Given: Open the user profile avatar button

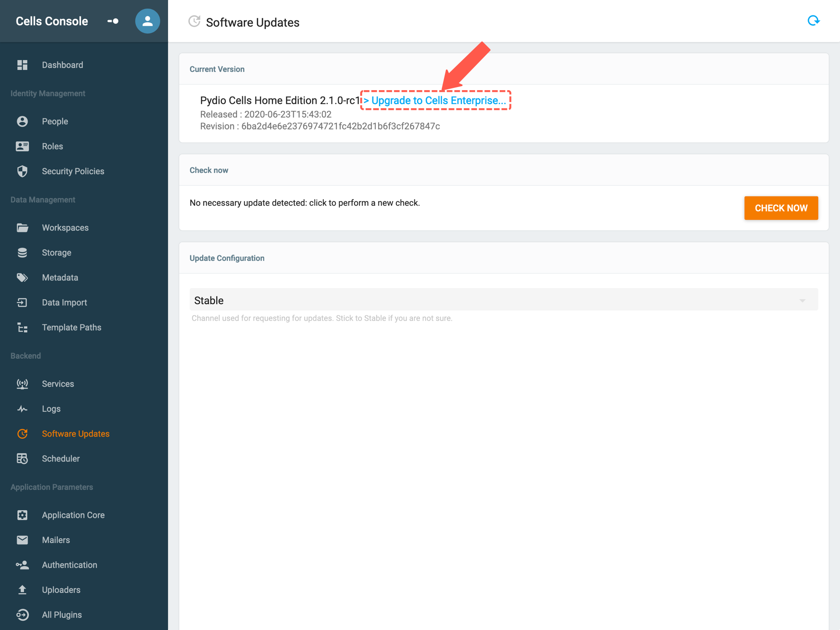Looking at the screenshot, I should (147, 21).
